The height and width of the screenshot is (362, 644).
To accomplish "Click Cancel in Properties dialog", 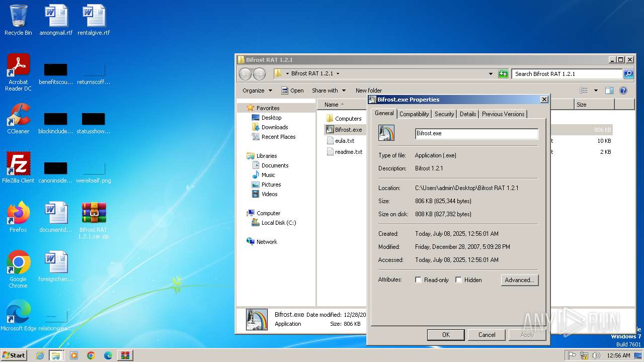I will pos(487,335).
